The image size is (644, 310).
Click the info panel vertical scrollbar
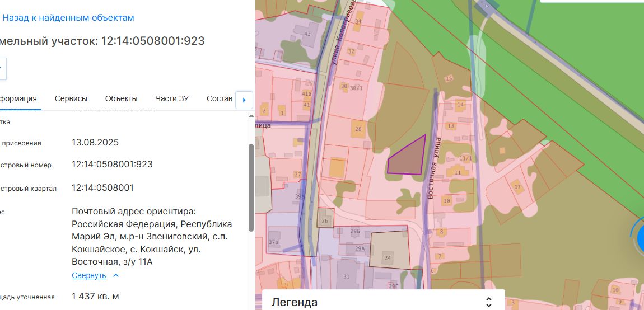[251, 187]
